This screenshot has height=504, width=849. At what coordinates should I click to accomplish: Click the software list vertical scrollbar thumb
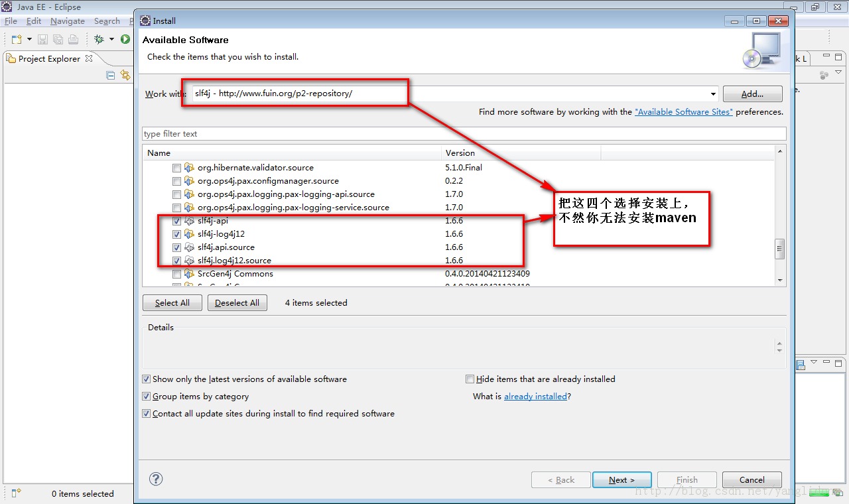[x=780, y=249]
